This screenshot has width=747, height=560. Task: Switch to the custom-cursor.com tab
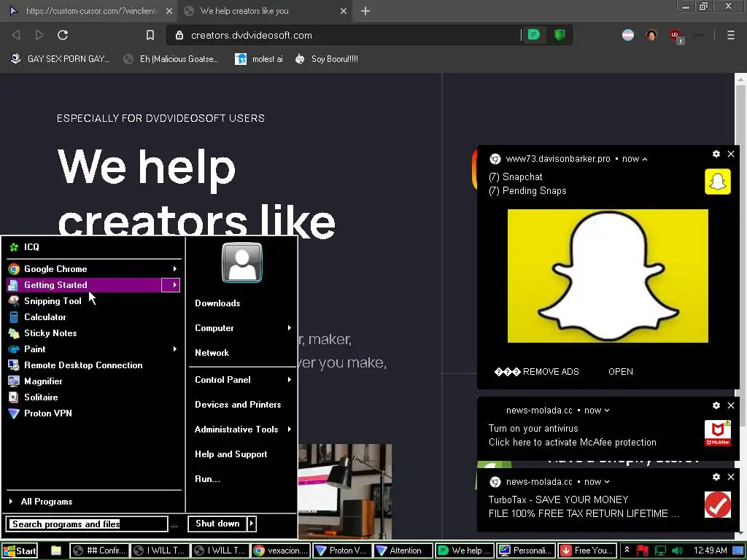coord(90,10)
